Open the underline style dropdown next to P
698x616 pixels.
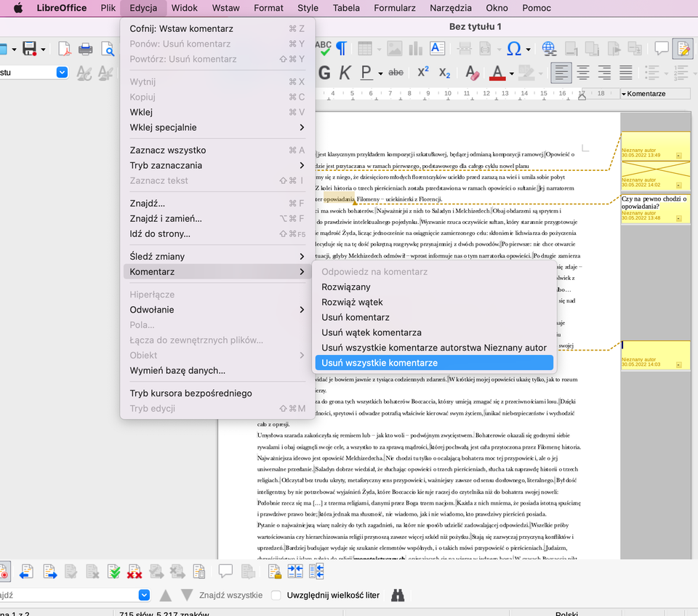[380, 73]
